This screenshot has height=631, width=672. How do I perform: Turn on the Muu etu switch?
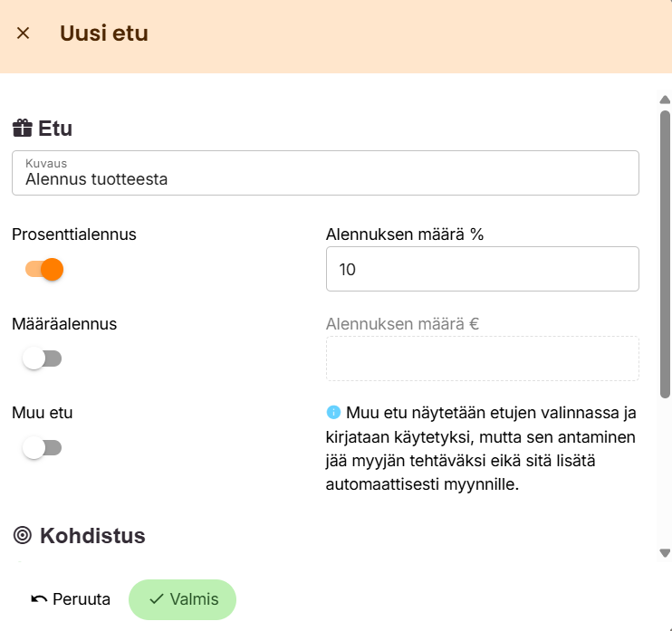pos(43,448)
